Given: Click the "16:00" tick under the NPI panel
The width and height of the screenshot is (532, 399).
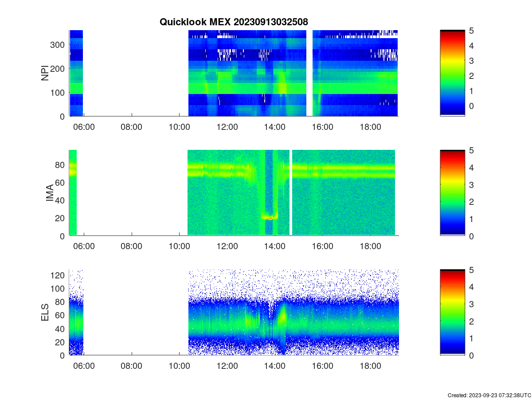Looking at the screenshot, I should (323, 127).
